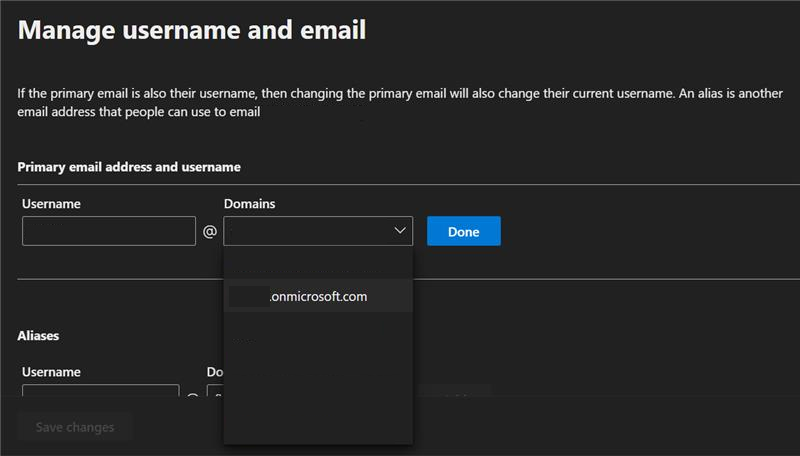Click the Done button
The image size is (800, 456).
click(463, 231)
